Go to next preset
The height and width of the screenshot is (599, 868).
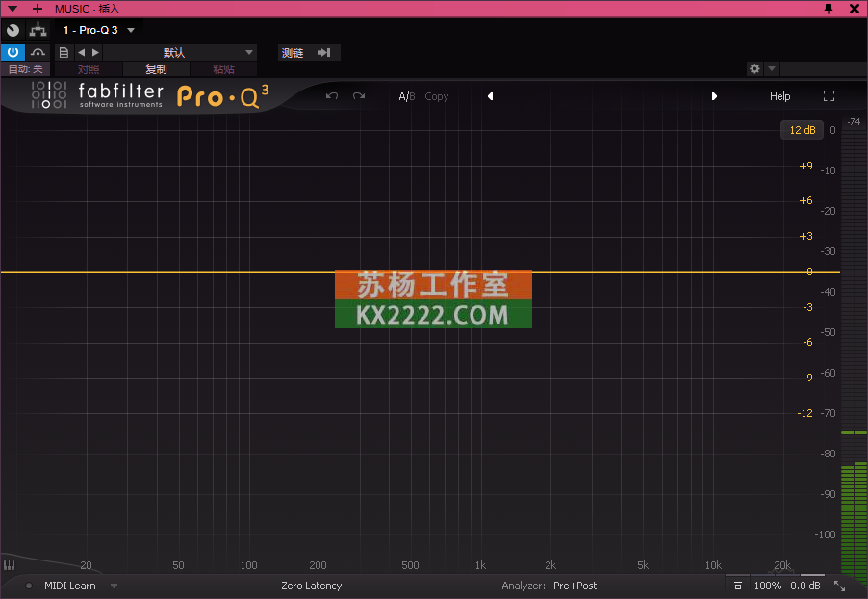click(x=96, y=53)
